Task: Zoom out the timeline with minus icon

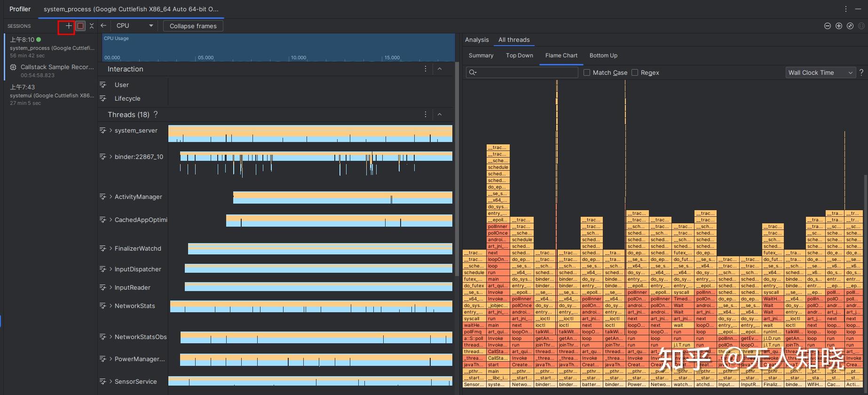Action: click(x=828, y=26)
